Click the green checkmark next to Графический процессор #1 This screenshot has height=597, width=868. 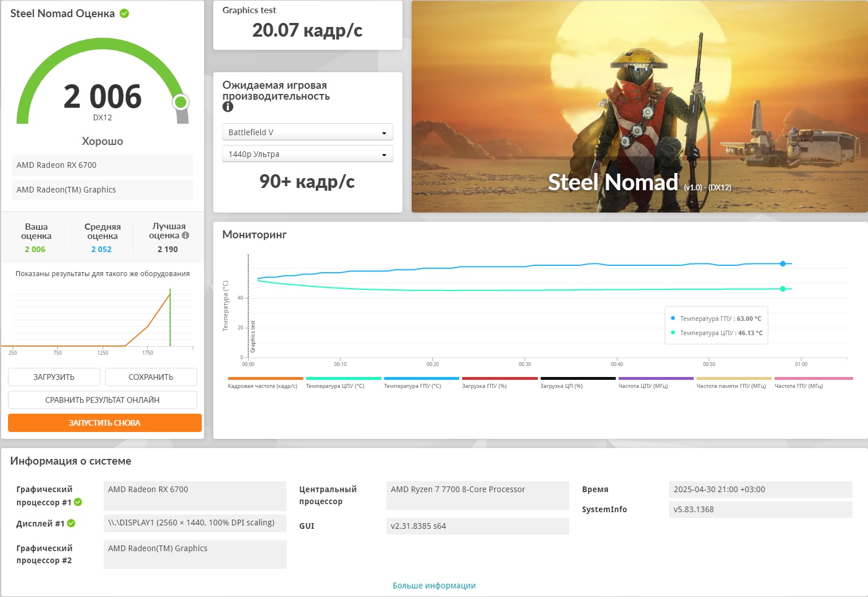tap(78, 502)
